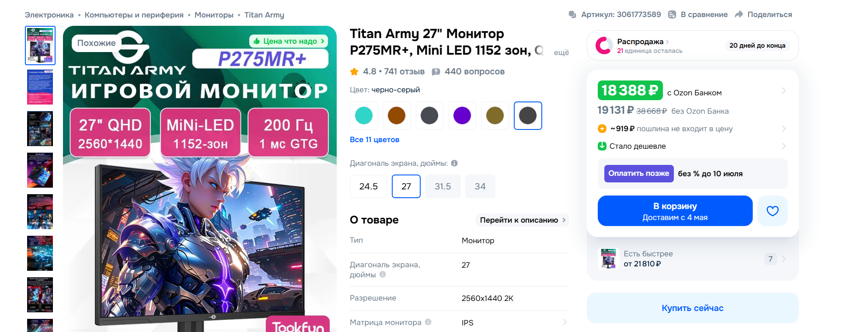The height and width of the screenshot is (332, 868).
Task: Select the 24.5 inch screen size
Action: [x=369, y=186]
